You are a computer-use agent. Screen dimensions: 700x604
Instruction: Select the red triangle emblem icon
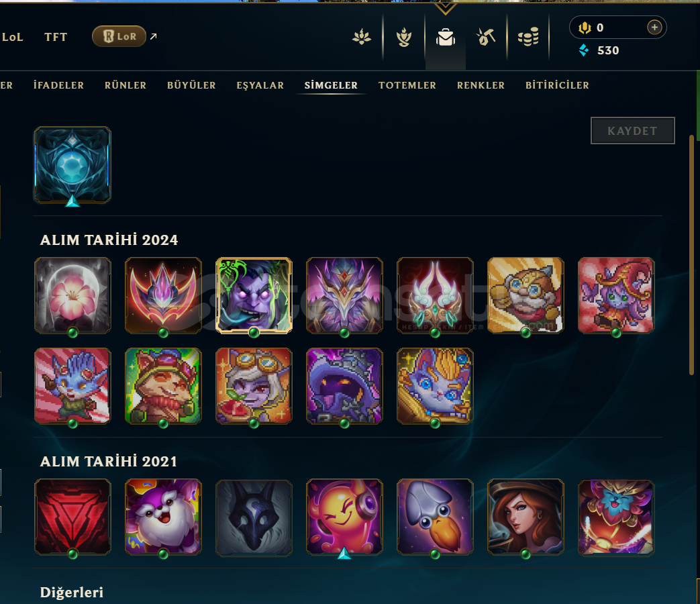[72, 517]
